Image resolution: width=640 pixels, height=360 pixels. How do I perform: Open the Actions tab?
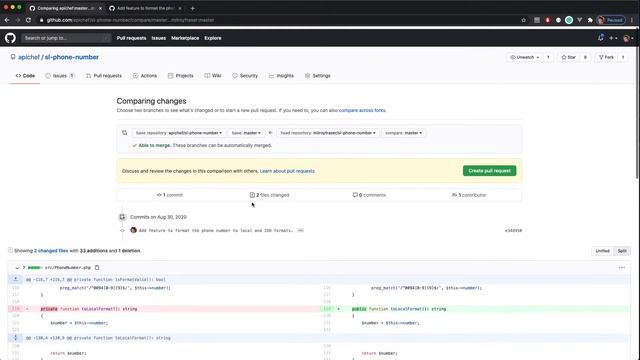pos(145,76)
